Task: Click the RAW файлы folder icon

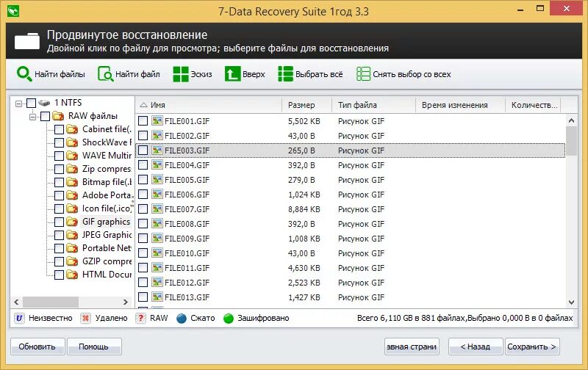Action: [x=58, y=116]
